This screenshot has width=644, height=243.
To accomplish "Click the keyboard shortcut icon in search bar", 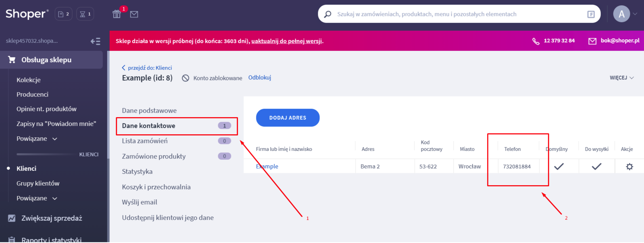I will 591,14.
